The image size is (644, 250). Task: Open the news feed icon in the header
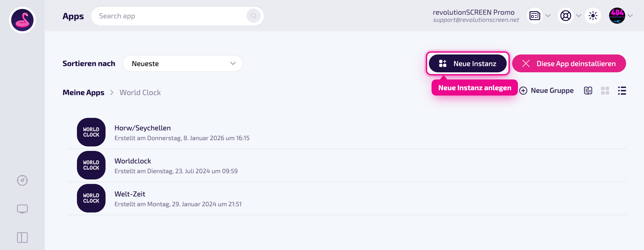tap(534, 16)
